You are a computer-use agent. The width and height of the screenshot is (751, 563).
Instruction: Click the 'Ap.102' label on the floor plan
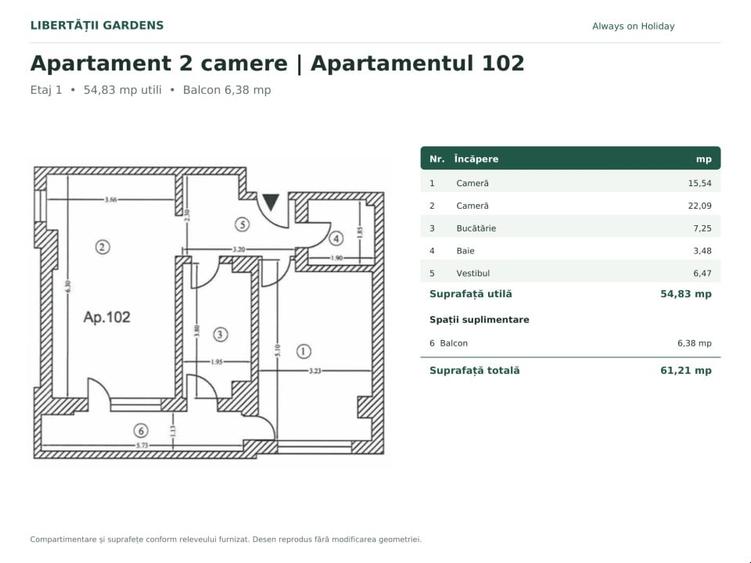click(107, 317)
